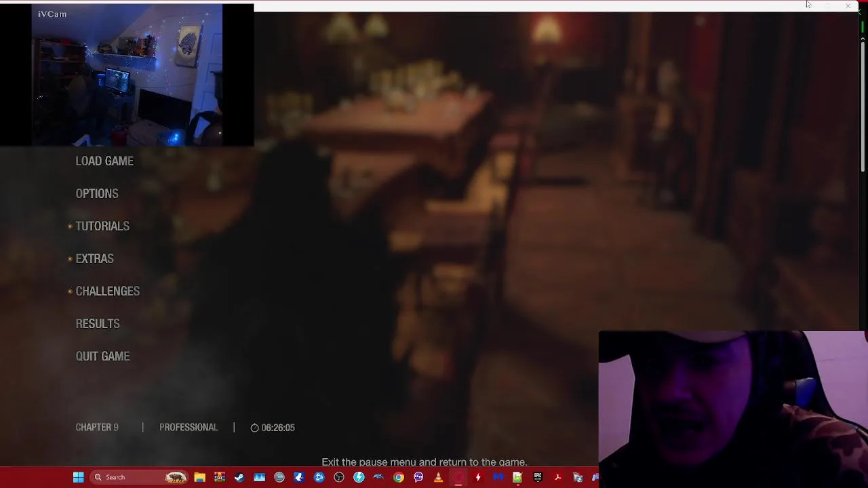Viewport: 868px width, 488px height.
Task: Open Adobe Acrobat from the taskbar
Action: pos(557,477)
